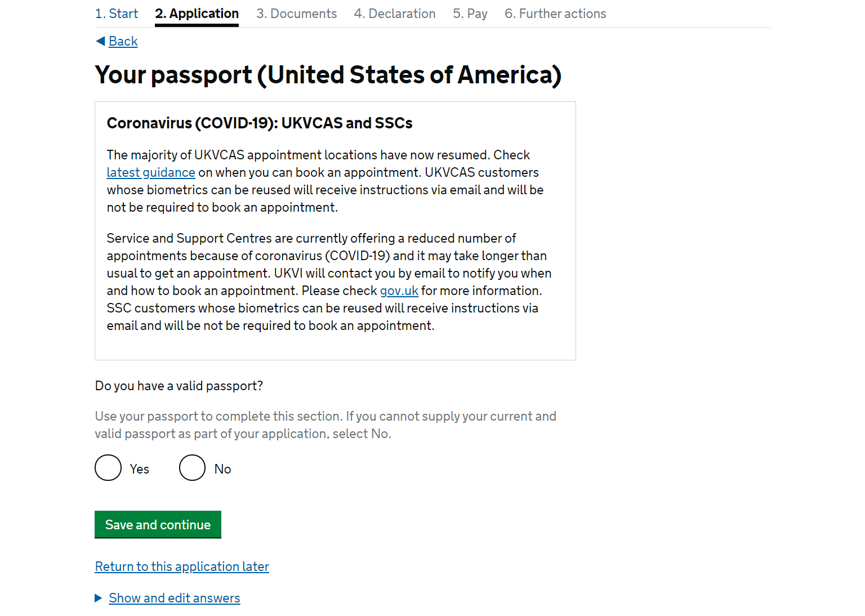The width and height of the screenshot is (865, 616).
Task: Click the Coronavirus UKVCAS and SSCs heading
Action: [260, 123]
